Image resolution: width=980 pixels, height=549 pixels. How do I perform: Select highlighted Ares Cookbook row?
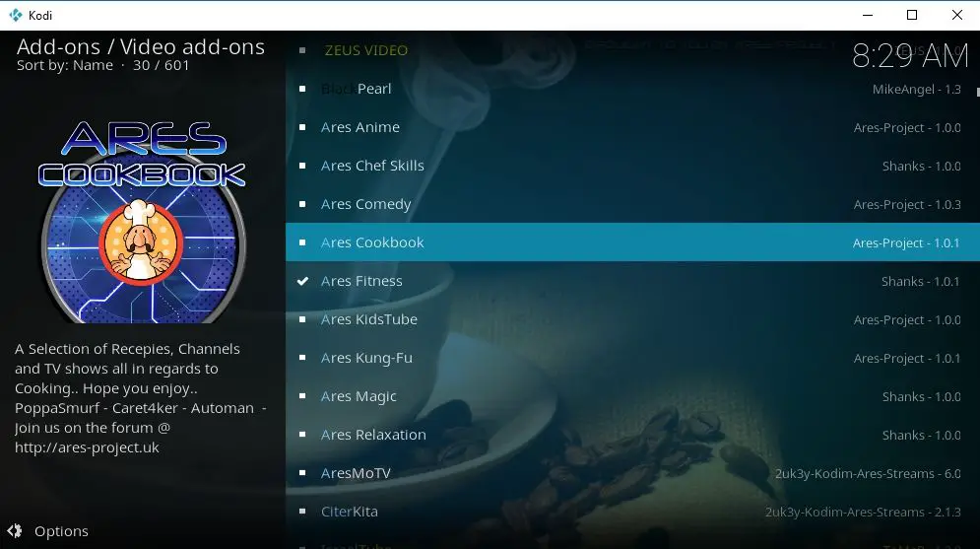point(632,242)
